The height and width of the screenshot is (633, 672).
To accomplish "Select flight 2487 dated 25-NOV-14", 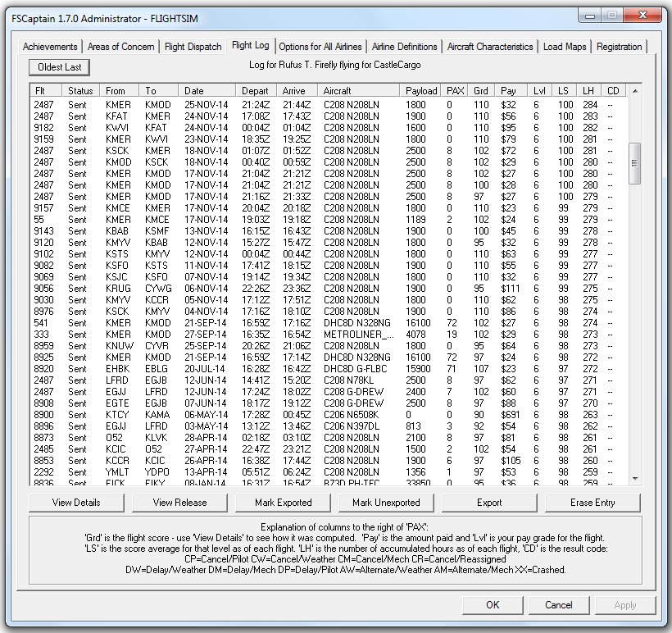I will [x=329, y=105].
